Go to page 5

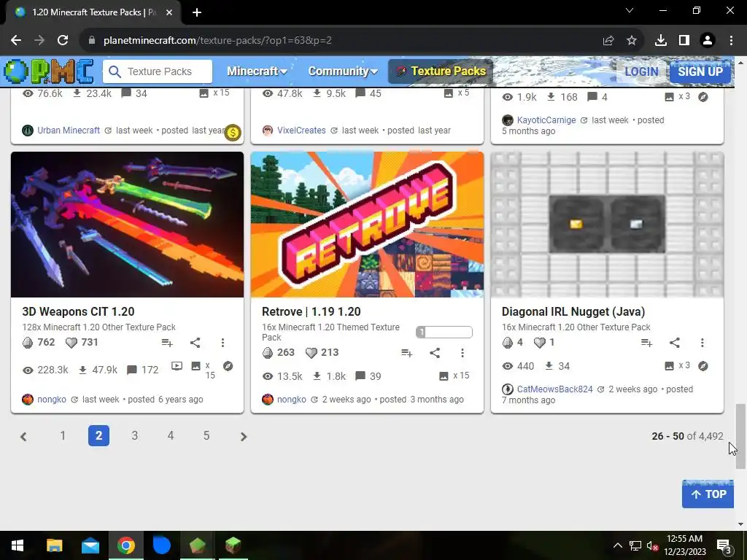206,436
